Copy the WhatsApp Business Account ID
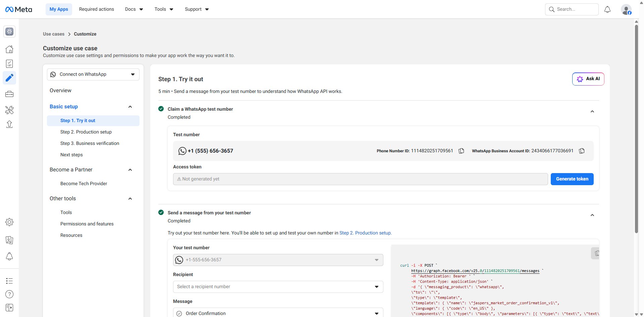Viewport: 644px width, 317px height. click(x=582, y=151)
